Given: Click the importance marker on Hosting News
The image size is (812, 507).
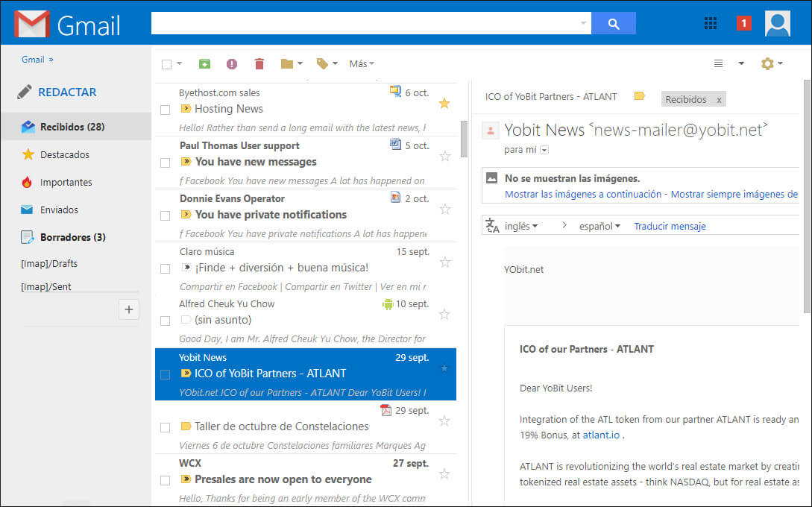Looking at the screenshot, I should [x=186, y=109].
